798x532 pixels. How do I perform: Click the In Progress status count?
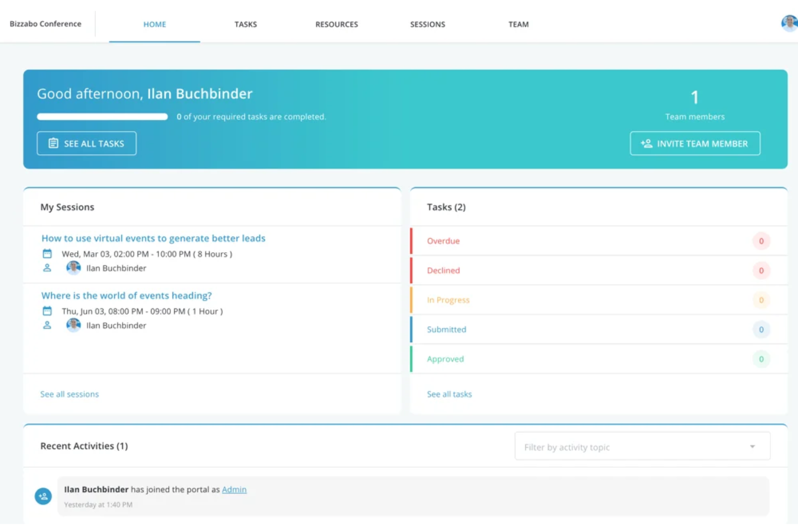761,300
